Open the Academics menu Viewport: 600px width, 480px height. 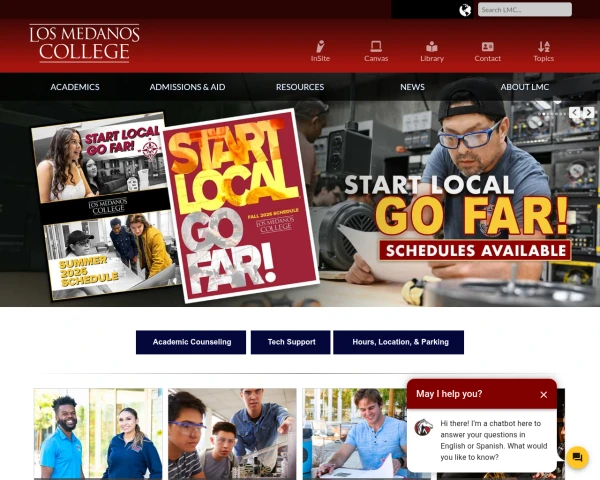75,87
